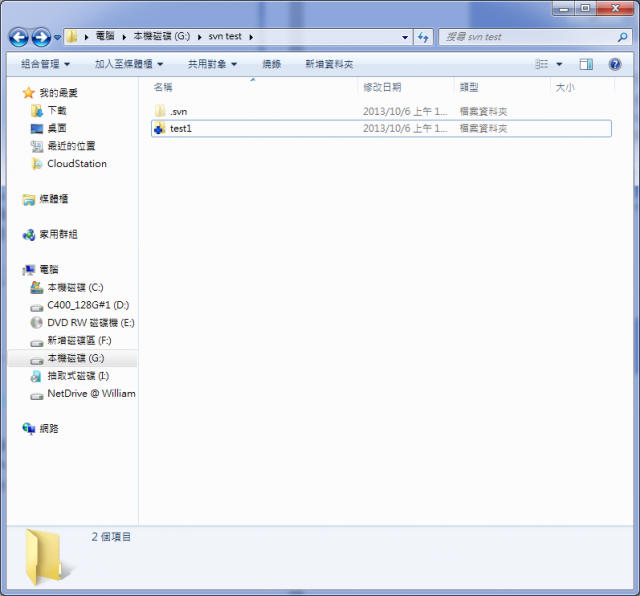This screenshot has height=596, width=640.
Task: Select the .svn folder name
Action: pyautogui.click(x=178, y=111)
